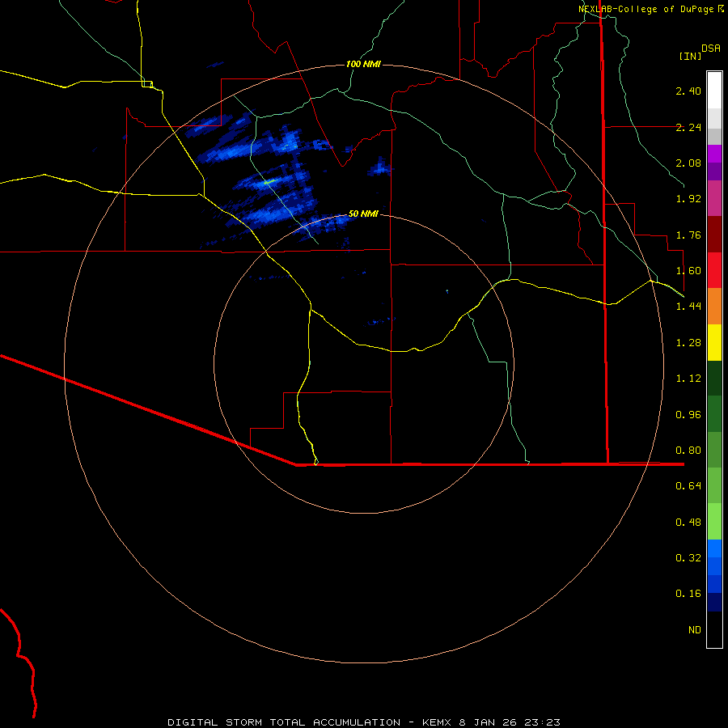Click the DSA product label
This screenshot has width=728, height=728.
click(711, 49)
